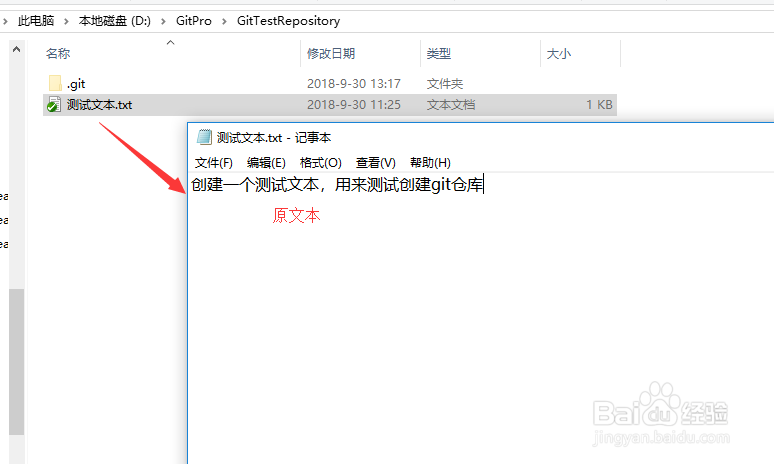This screenshot has width=774, height=464.
Task: Open the 文件(F) menu in Notepad
Action: tap(213, 162)
